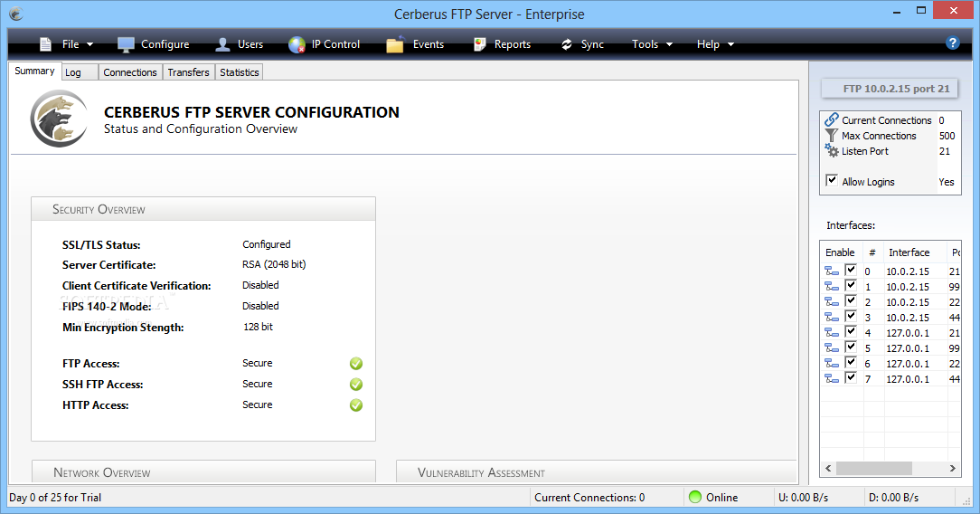Open the Events toolbar item

click(x=415, y=44)
